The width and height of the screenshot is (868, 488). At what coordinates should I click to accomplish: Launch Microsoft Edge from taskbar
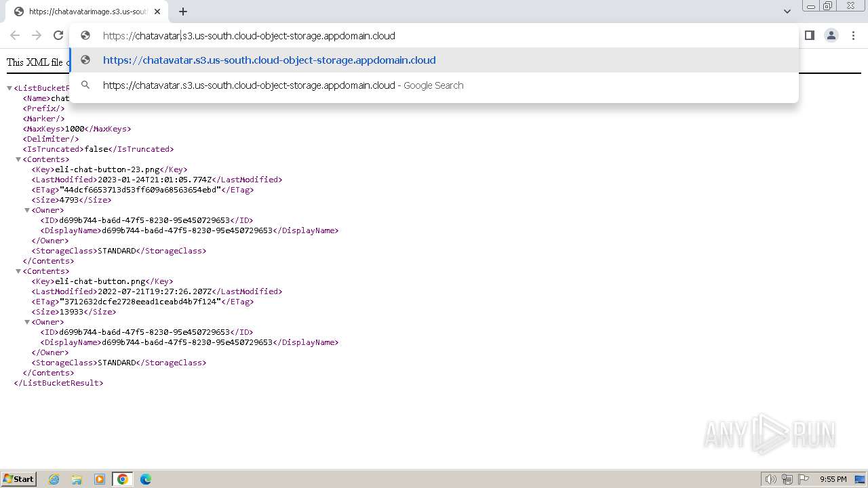pyautogui.click(x=145, y=479)
